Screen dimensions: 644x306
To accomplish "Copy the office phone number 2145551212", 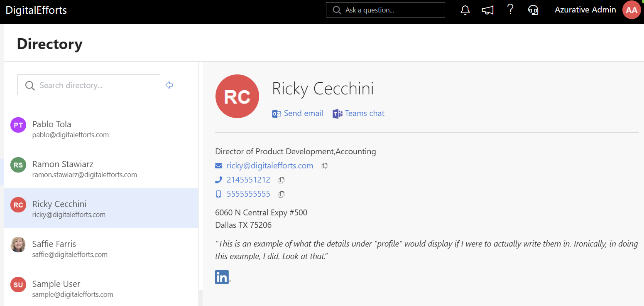I will point(282,180).
